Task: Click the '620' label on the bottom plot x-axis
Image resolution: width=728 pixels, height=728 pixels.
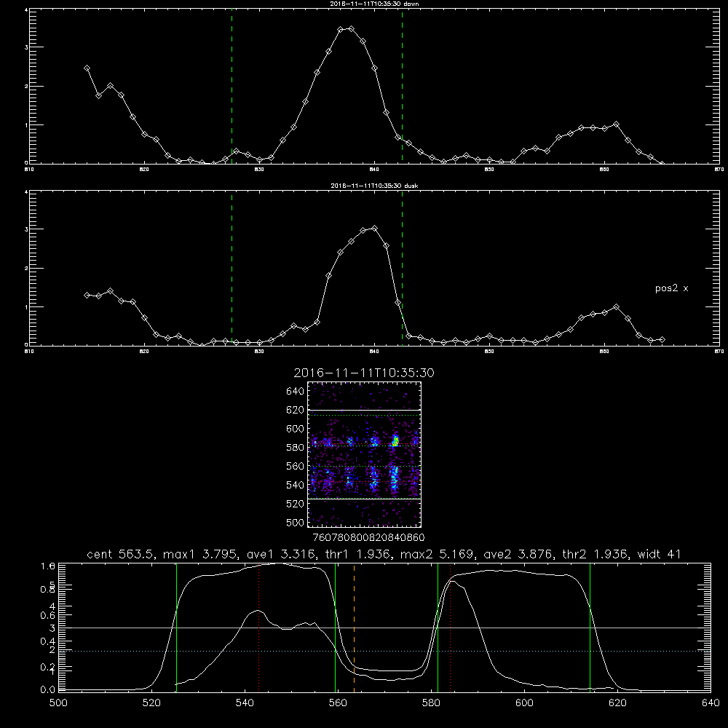Action: [x=617, y=703]
